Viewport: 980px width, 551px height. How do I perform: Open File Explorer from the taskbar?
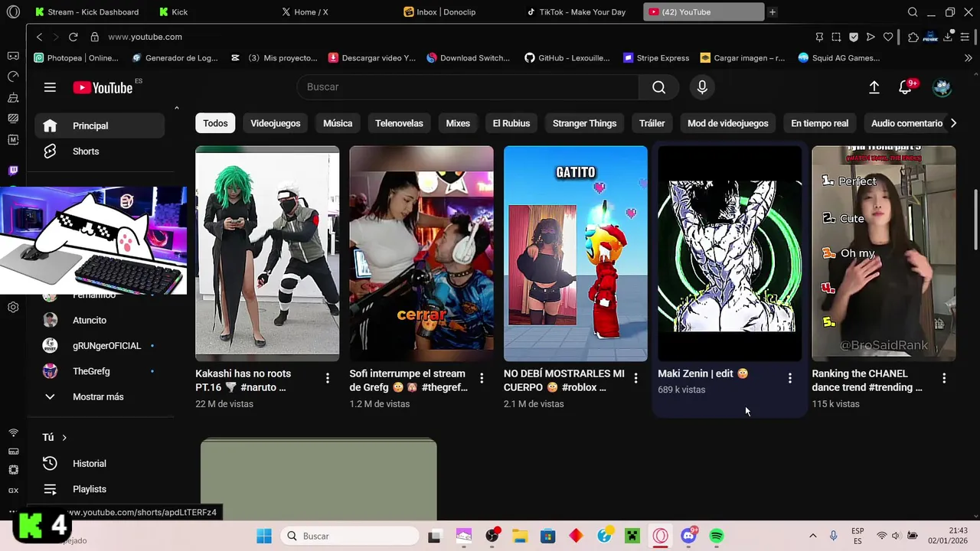520,536
